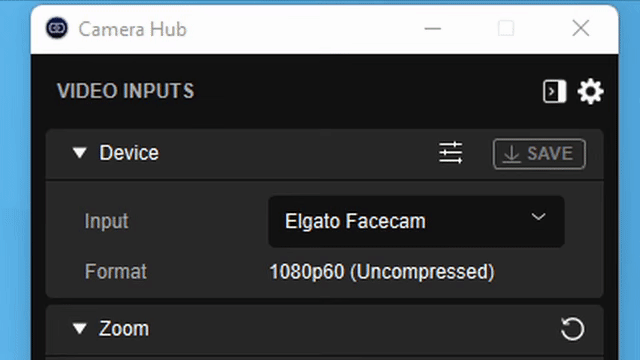Toggle the side panel preview icon
The width and height of the screenshot is (640, 360).
point(554,91)
